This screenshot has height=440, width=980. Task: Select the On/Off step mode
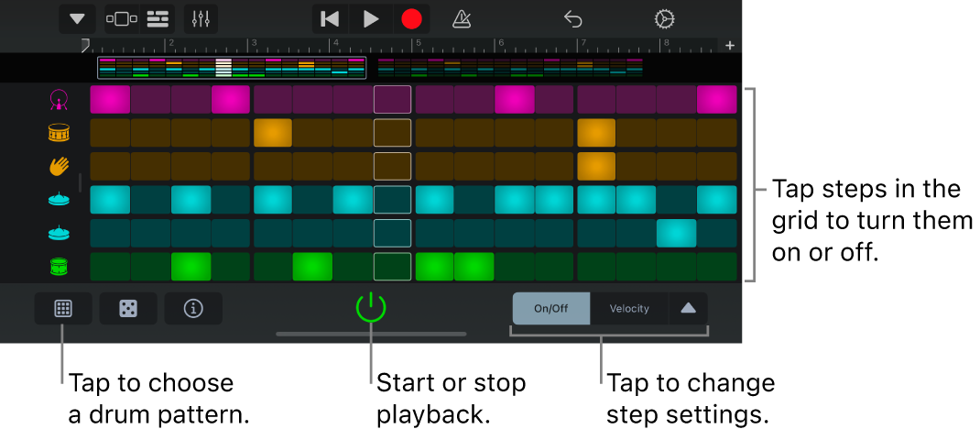point(551,309)
